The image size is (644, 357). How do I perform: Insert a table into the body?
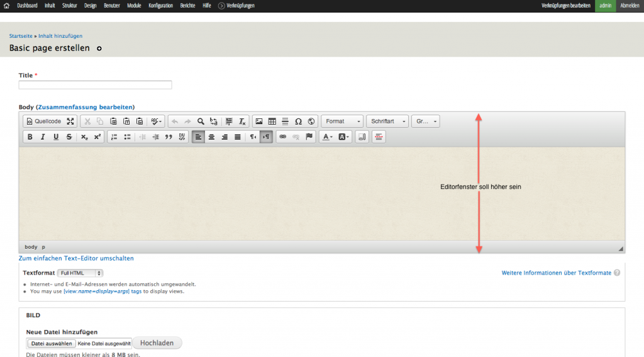click(x=272, y=121)
